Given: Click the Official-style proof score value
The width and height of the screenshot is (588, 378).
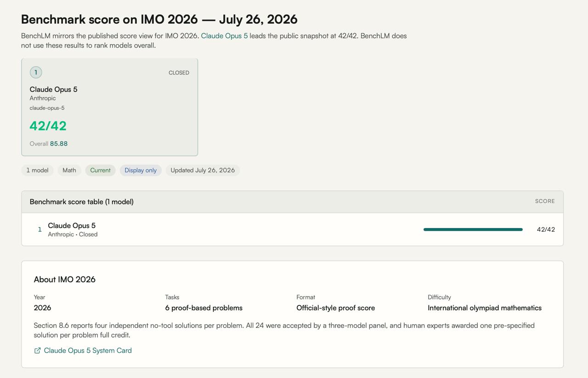Looking at the screenshot, I should click(336, 308).
